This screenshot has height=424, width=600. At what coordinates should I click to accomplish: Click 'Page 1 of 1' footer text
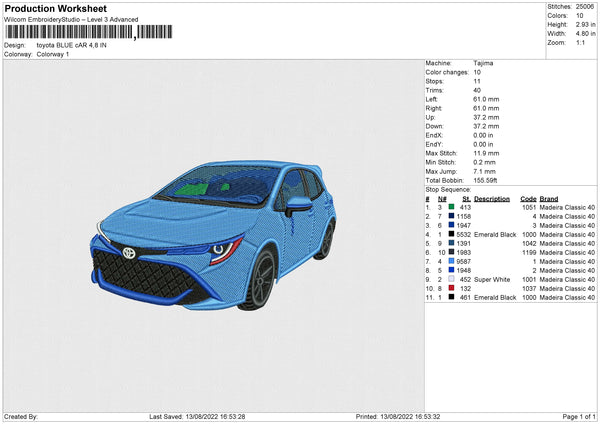pos(579,416)
